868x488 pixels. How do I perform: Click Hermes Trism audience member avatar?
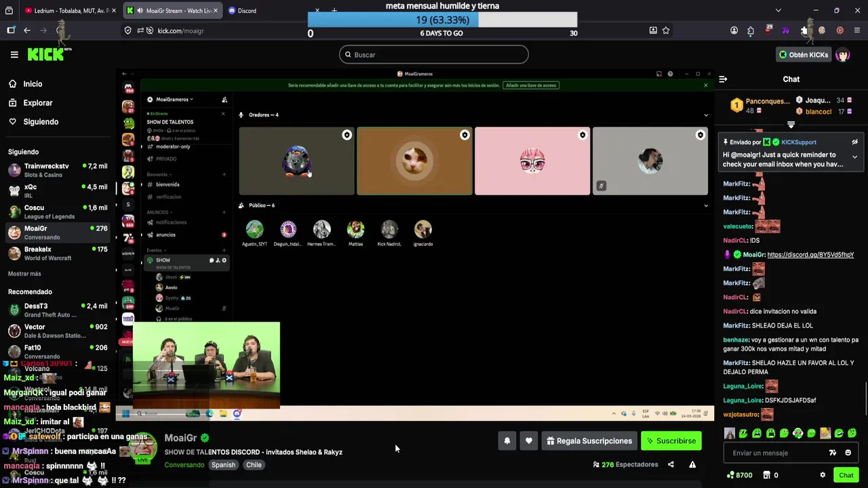[321, 230]
